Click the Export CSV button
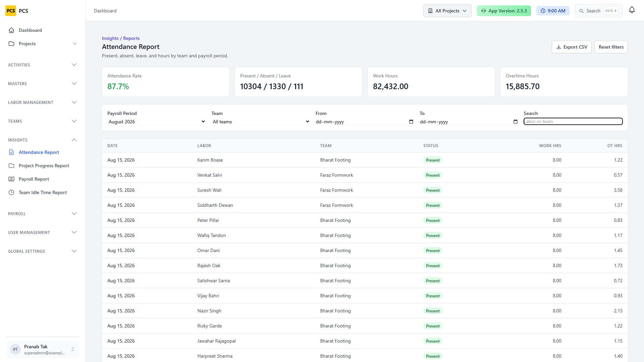Screen dimensions: 644x362 [572, 47]
